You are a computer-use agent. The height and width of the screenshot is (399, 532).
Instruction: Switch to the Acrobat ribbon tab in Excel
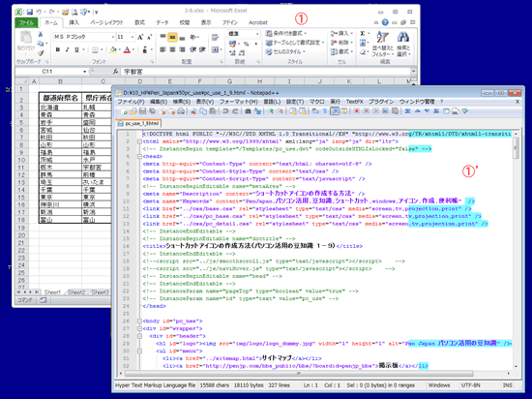coord(258,22)
